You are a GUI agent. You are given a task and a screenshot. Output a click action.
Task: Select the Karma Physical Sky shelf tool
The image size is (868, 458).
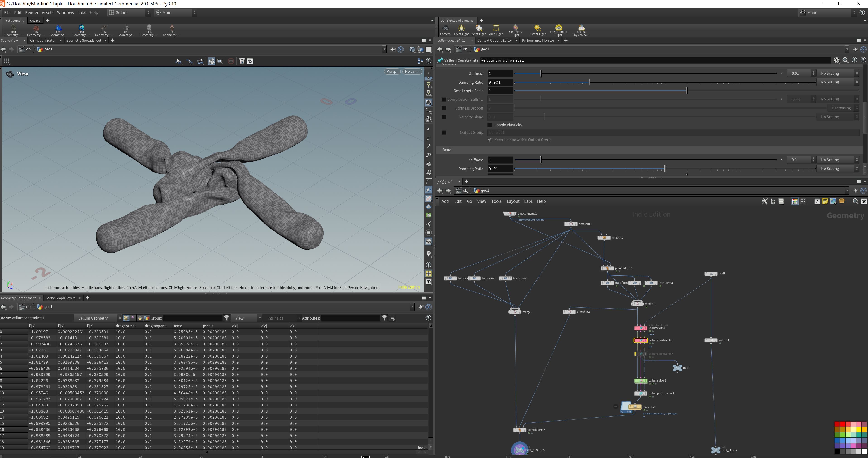(581, 30)
